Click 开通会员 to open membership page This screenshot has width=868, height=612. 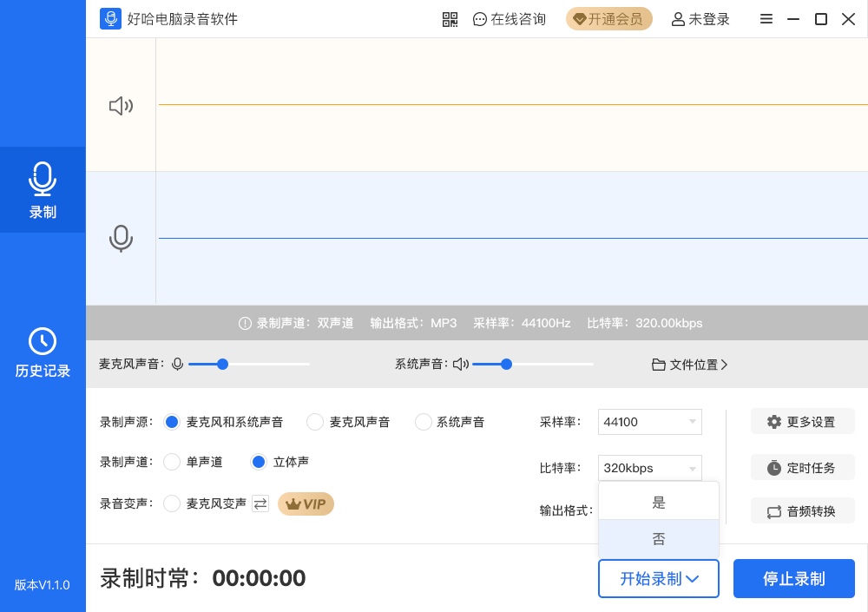click(x=608, y=18)
